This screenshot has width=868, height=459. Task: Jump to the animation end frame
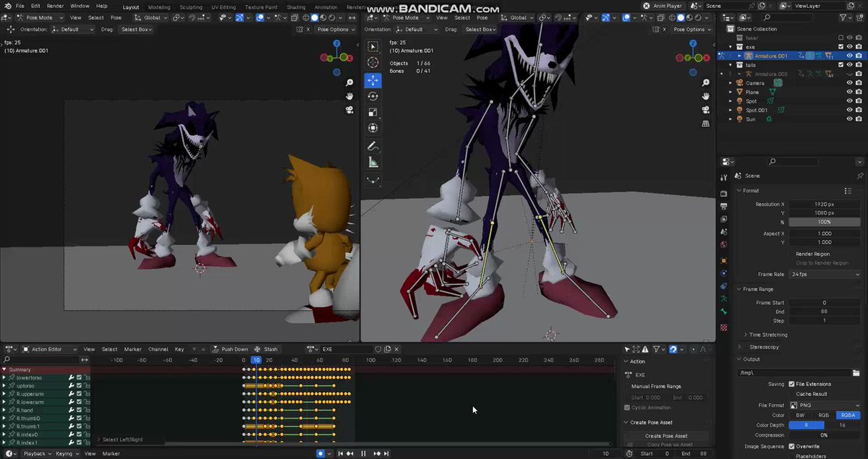pyautogui.click(x=386, y=454)
